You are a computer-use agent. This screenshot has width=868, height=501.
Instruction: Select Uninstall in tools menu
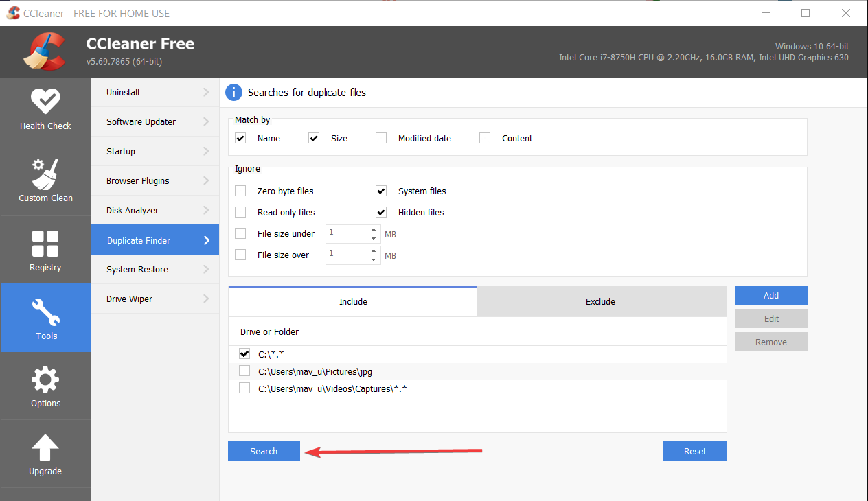tap(155, 92)
